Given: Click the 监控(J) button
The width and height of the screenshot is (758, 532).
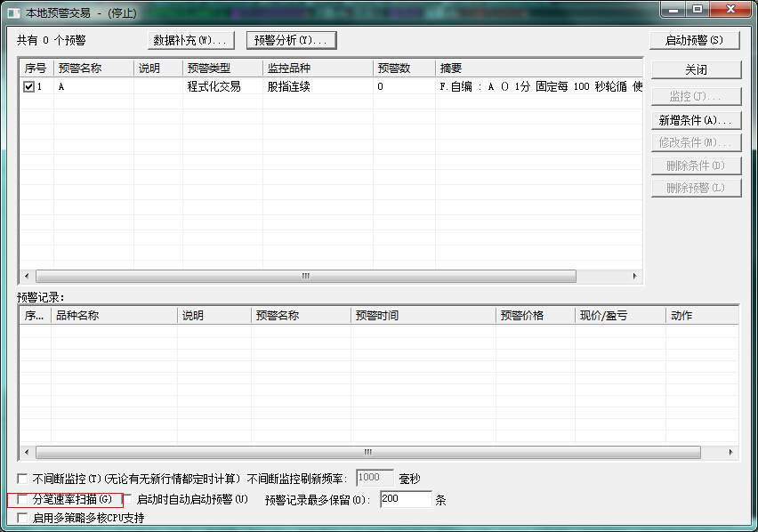Looking at the screenshot, I should (x=696, y=96).
